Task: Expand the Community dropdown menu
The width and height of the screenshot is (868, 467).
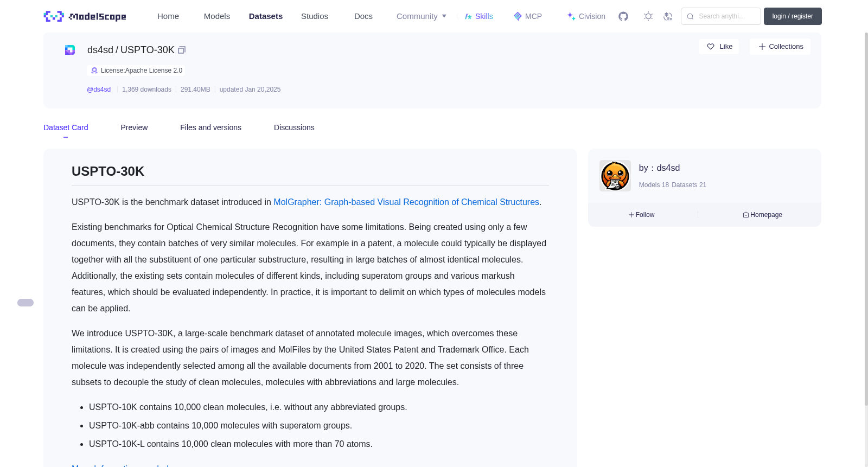Action: tap(422, 16)
